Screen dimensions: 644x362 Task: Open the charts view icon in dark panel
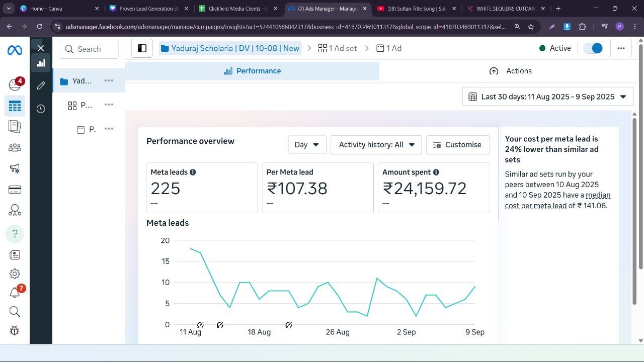coord(41,63)
